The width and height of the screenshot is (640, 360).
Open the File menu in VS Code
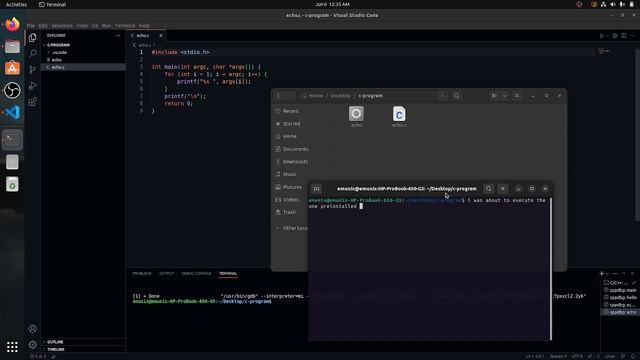pos(31,25)
